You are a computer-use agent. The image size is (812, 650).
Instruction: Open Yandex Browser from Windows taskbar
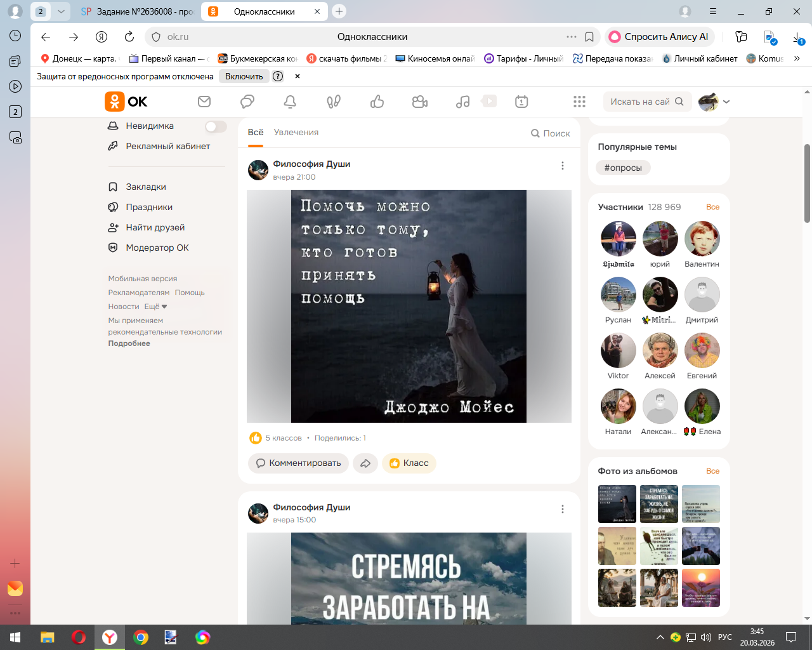110,637
